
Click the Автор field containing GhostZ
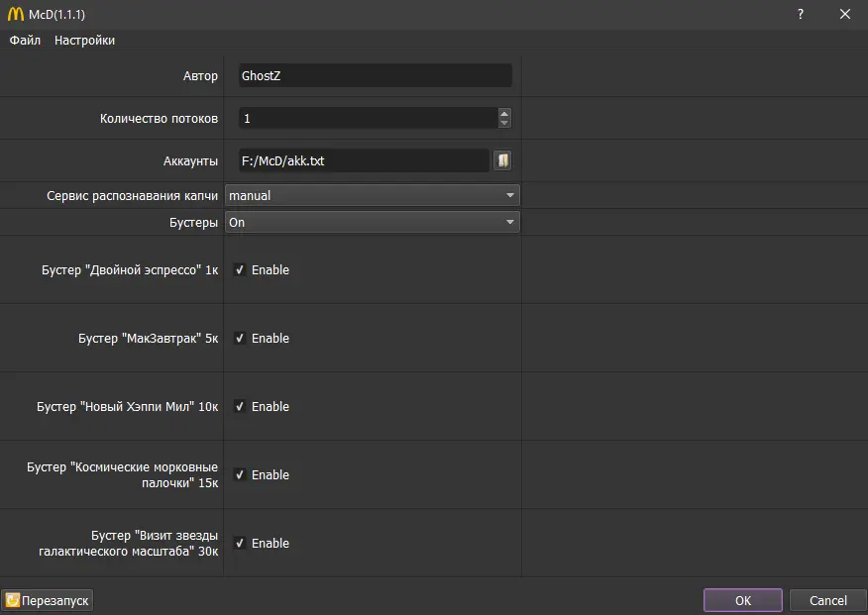(x=376, y=76)
